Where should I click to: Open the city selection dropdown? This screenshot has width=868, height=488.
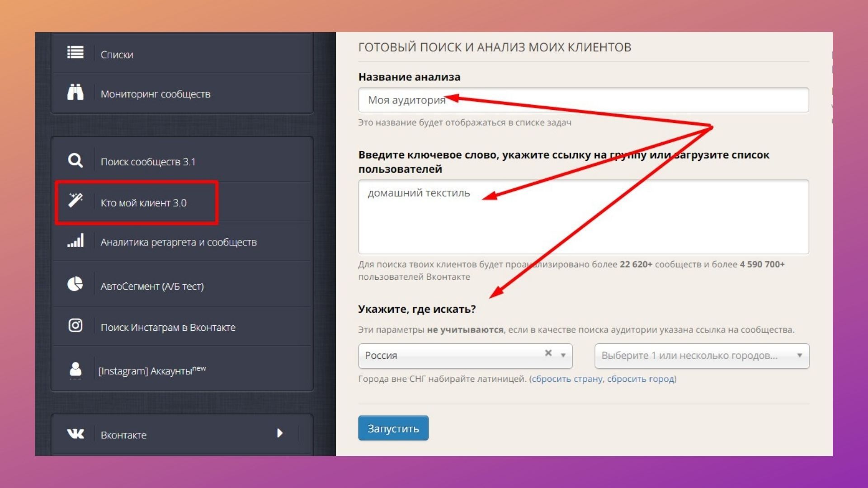point(702,356)
